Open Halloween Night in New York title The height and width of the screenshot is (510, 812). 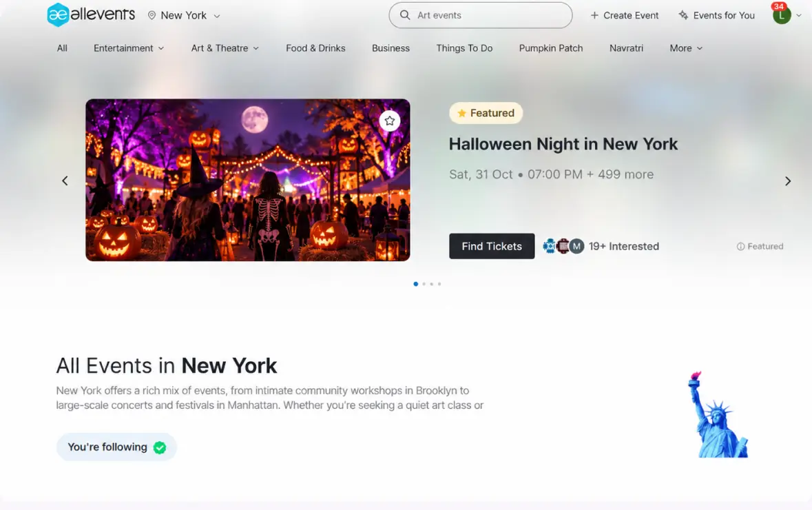563,144
